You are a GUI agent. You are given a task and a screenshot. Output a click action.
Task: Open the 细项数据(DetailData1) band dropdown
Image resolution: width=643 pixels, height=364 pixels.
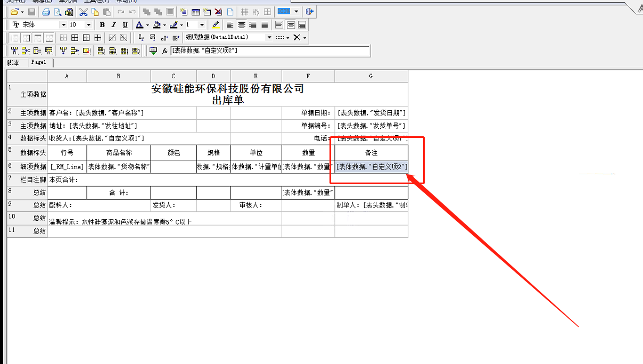269,38
